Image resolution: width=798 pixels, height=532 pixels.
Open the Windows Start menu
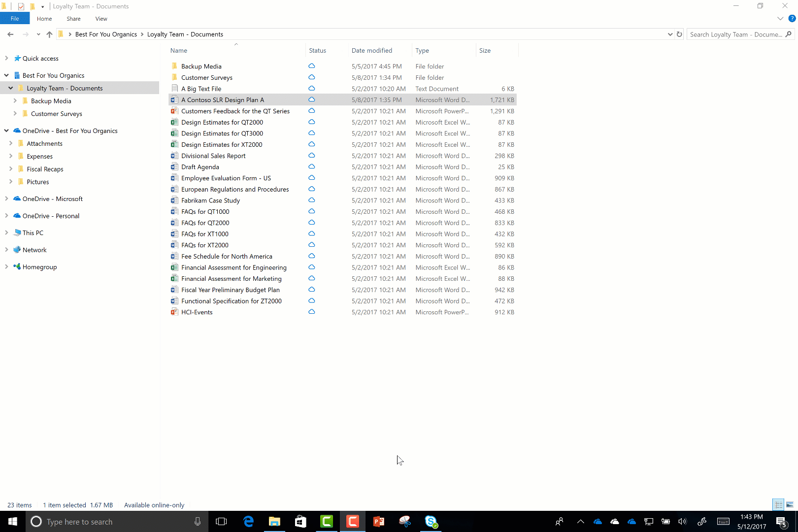[13, 521]
